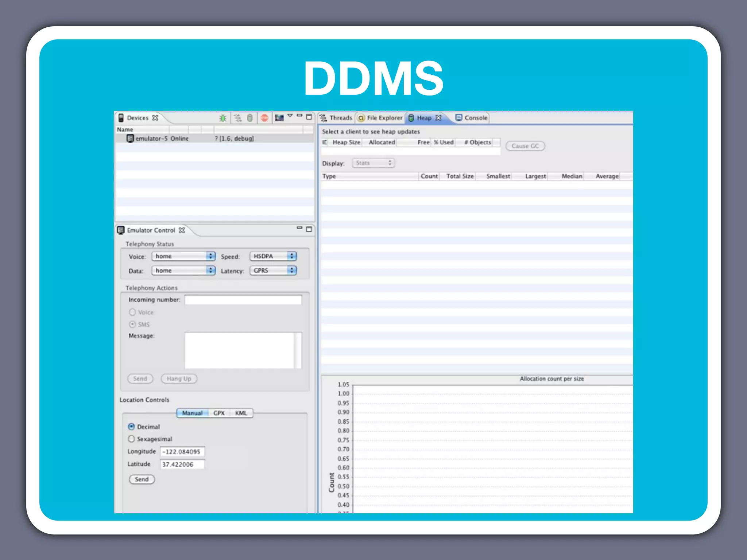This screenshot has width=747, height=560.
Task: Open the Display Stats dropdown
Action: point(373,163)
